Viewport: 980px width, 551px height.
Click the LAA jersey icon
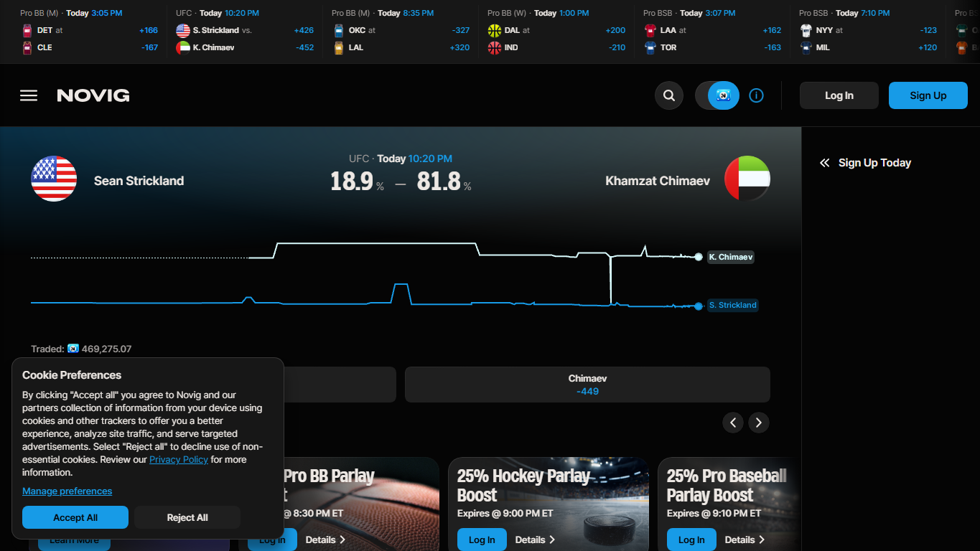click(x=650, y=30)
